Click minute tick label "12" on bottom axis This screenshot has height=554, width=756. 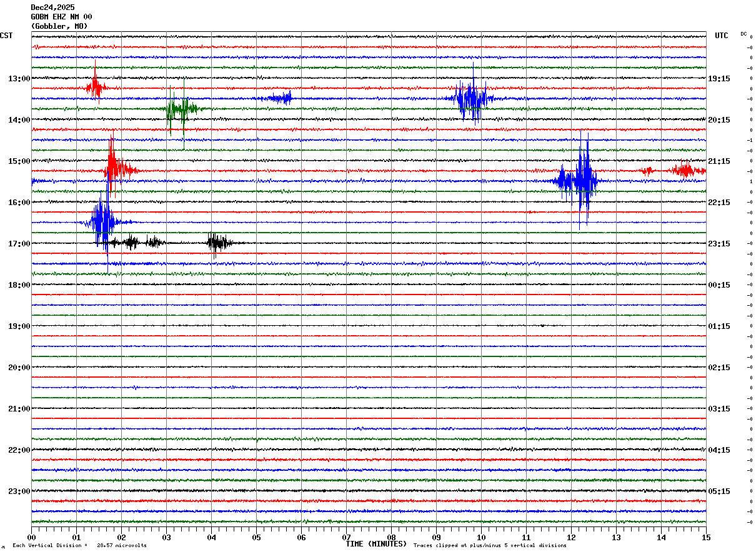click(571, 537)
